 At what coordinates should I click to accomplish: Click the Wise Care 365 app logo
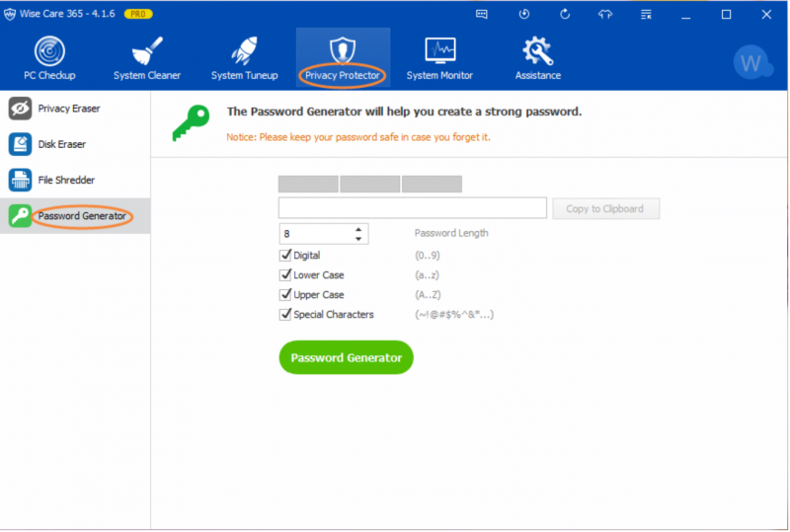pyautogui.click(x=10, y=14)
